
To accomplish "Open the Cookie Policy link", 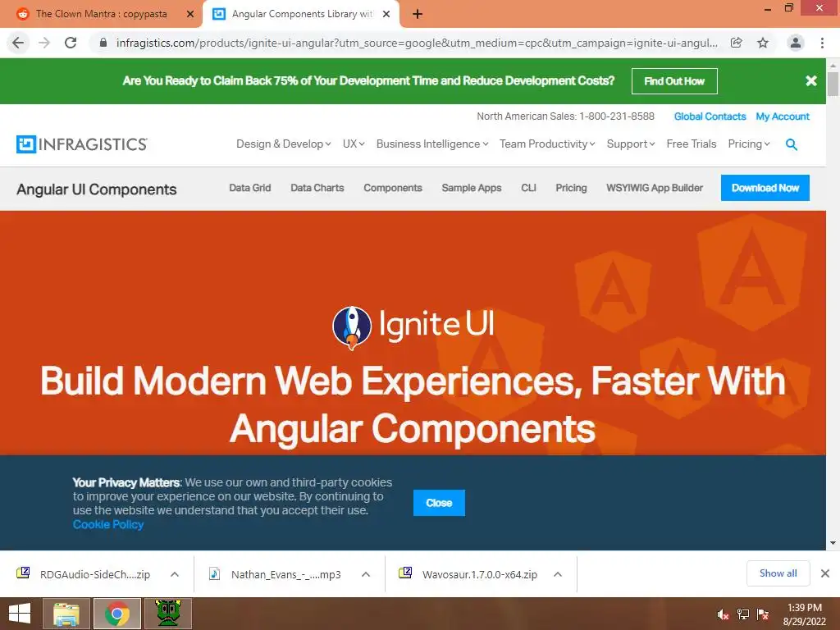I will [x=108, y=524].
